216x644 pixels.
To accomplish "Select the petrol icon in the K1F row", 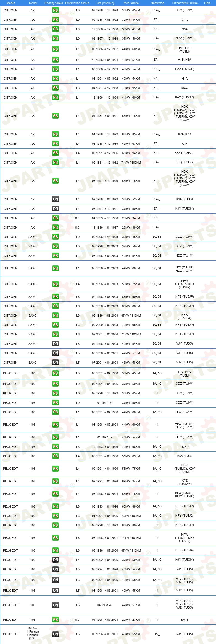I will click(55, 144).
